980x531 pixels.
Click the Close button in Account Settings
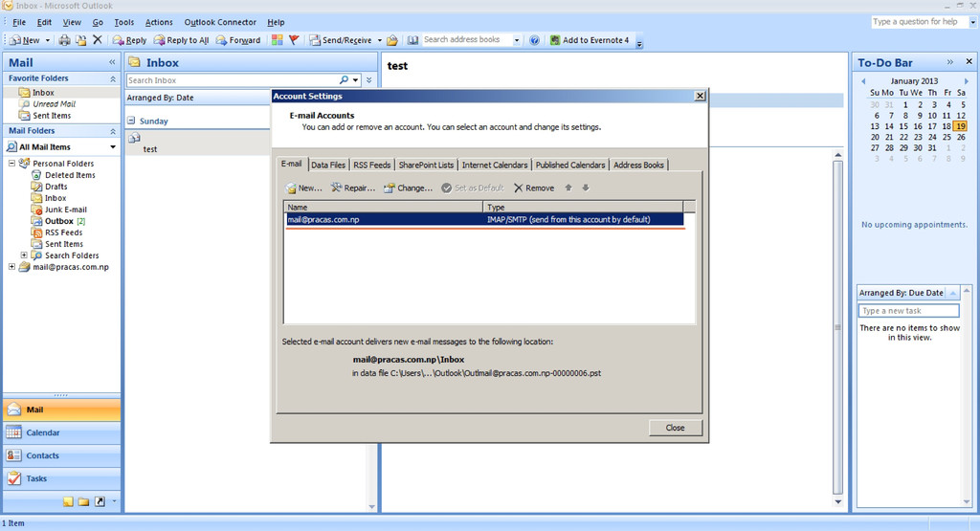(x=675, y=428)
